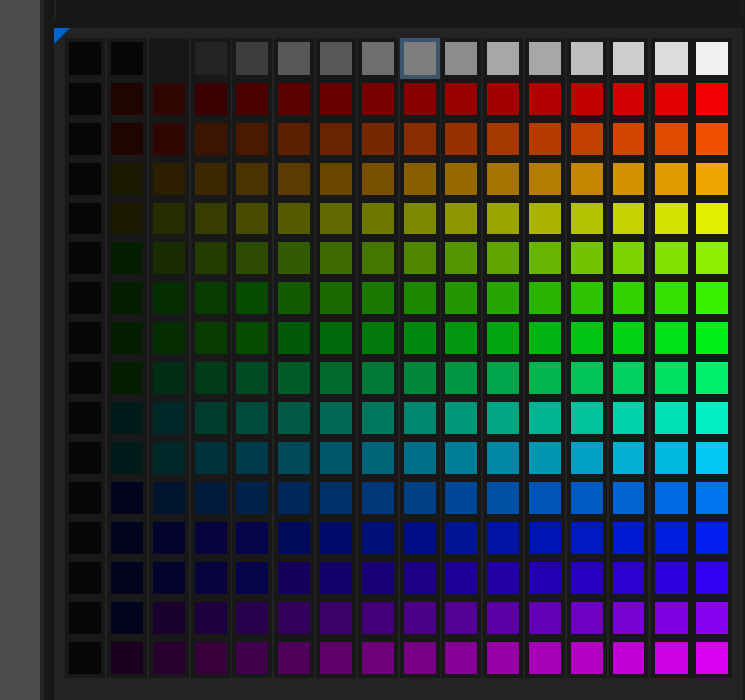Pick the brightest pure green swatch
Image resolution: width=745 pixels, height=700 pixels.
pos(712,338)
